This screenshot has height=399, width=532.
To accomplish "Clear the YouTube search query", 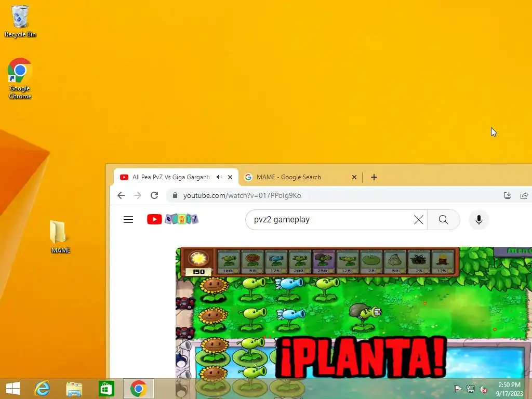I will [419, 220].
